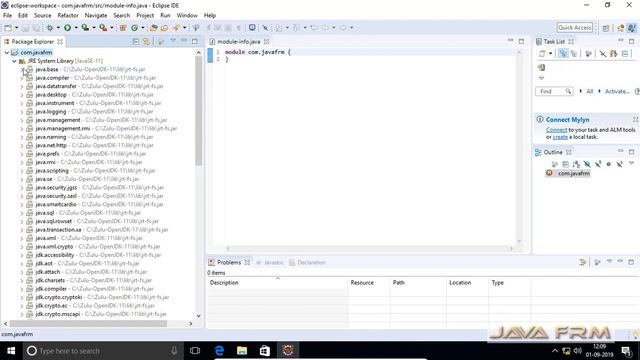Screen dimensions: 640x360
Task: Open the New wizard dropdown arrow
Action: coord(16,28)
